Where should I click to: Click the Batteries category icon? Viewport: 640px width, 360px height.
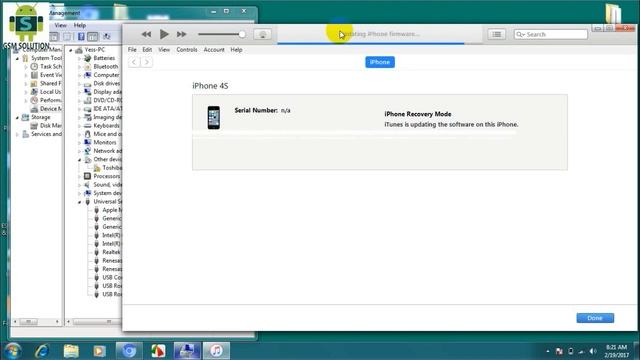point(87,58)
